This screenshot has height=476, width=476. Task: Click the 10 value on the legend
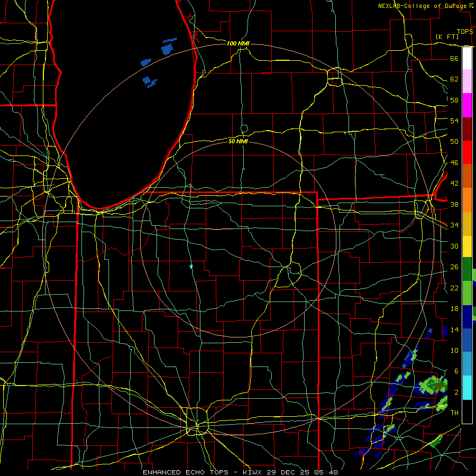(x=454, y=351)
